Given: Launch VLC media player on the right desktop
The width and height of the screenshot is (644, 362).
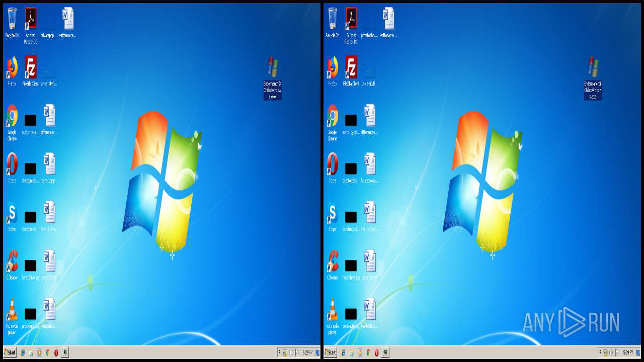Looking at the screenshot, I should click(x=333, y=316).
